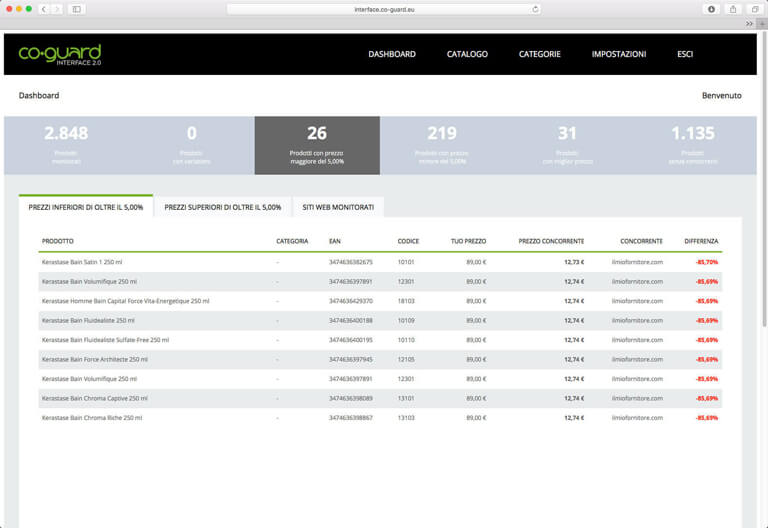Viewport: 768px width, 528px height.
Task: Sort by CONCORRENTE column header
Action: click(x=641, y=241)
